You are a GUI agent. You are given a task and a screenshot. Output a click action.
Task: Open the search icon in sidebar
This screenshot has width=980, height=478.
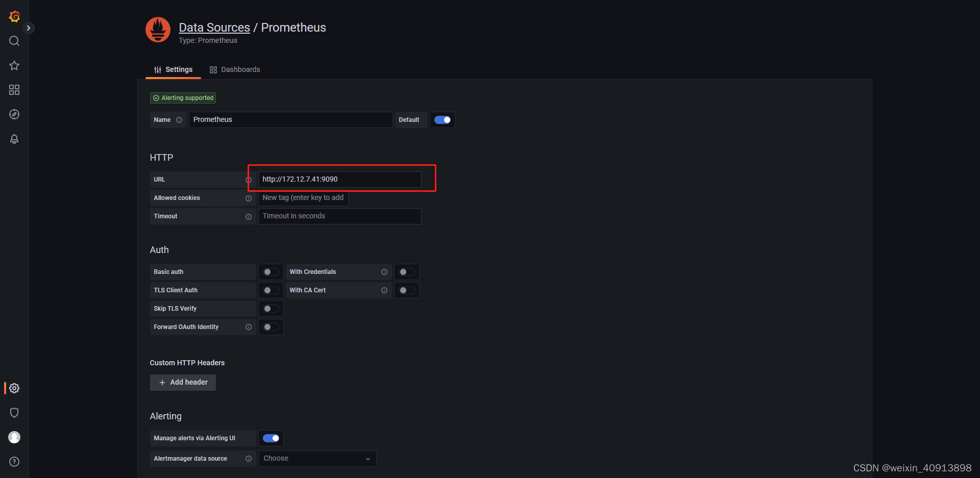tap(14, 41)
